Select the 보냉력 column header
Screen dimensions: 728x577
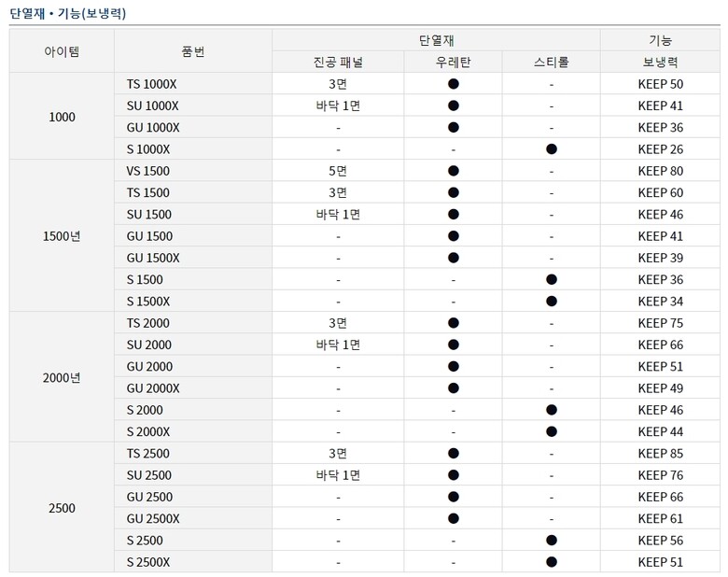click(x=660, y=63)
